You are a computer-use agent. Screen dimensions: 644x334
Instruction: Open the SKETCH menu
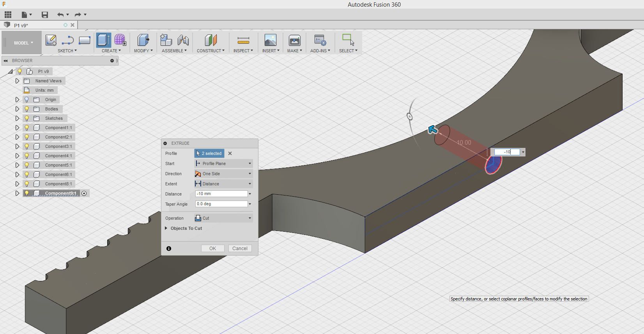click(x=67, y=51)
